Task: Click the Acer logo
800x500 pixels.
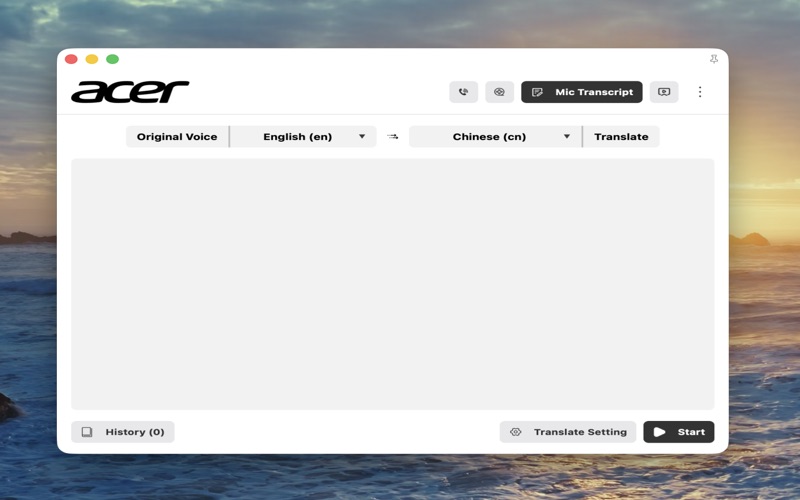Action: click(130, 92)
